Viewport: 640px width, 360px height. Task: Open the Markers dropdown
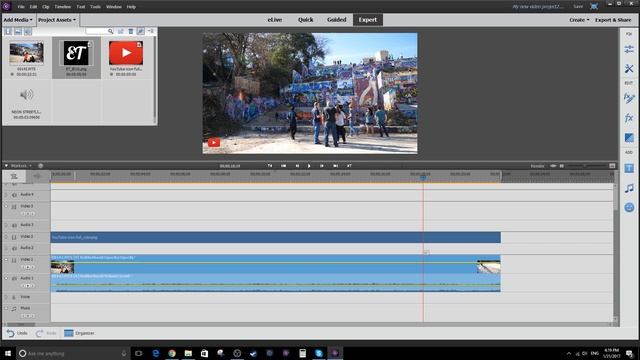(20, 166)
